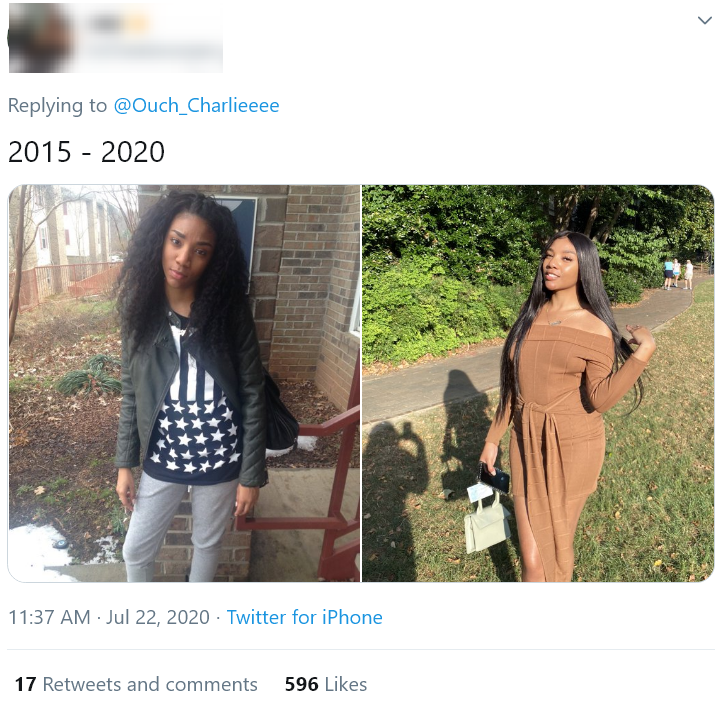The image size is (722, 710).
Task: Click the 596 like count number
Action: click(x=302, y=684)
